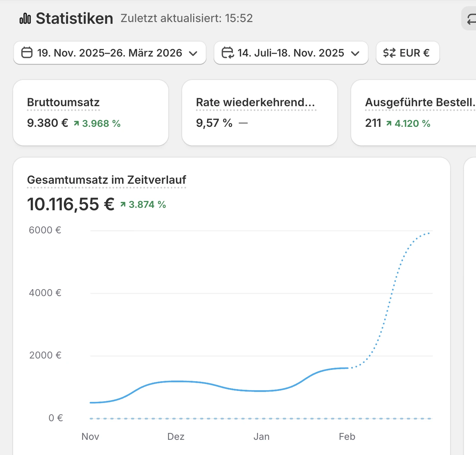Screen dimensions: 476x455
Task: Click the calendar icon in the date range selector
Action: pos(27,53)
